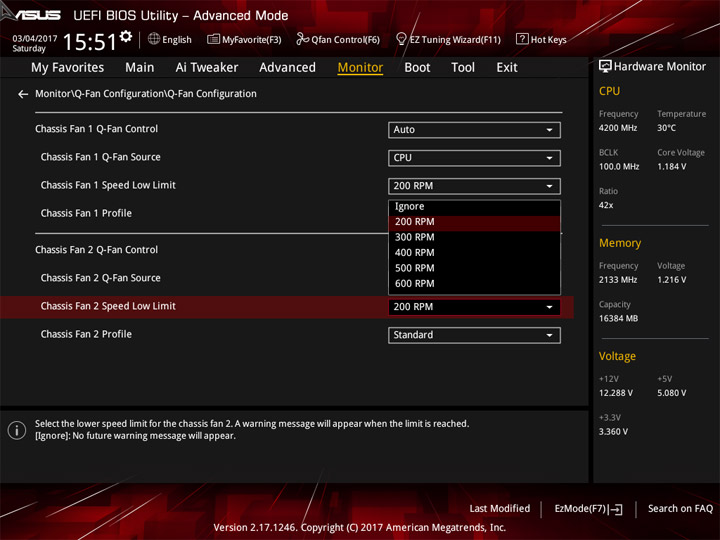
Task: Open the Boot tab
Action: 417,68
